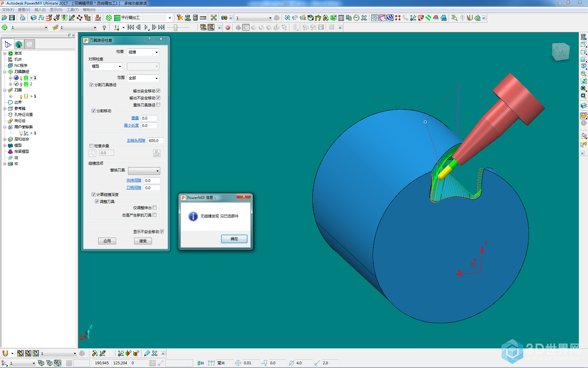Open the 查看(V) menu
The image size is (588, 368).
tap(24, 10)
